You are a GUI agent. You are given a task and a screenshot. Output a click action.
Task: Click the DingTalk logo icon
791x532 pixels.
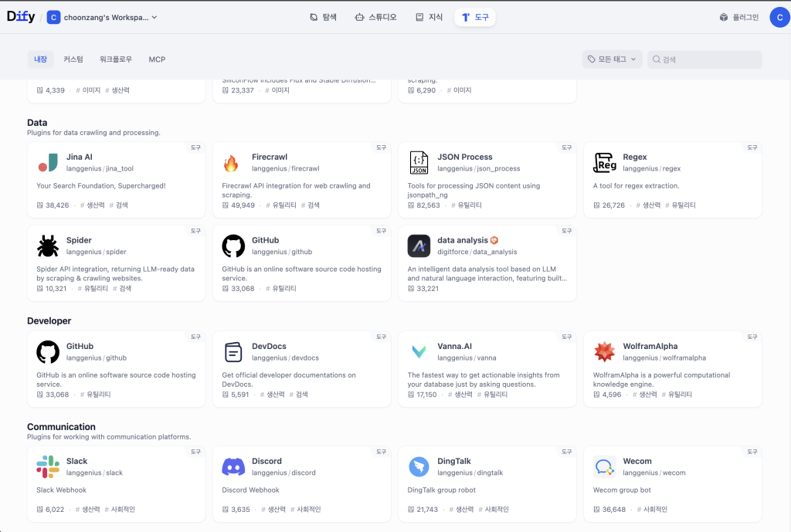tap(419, 466)
